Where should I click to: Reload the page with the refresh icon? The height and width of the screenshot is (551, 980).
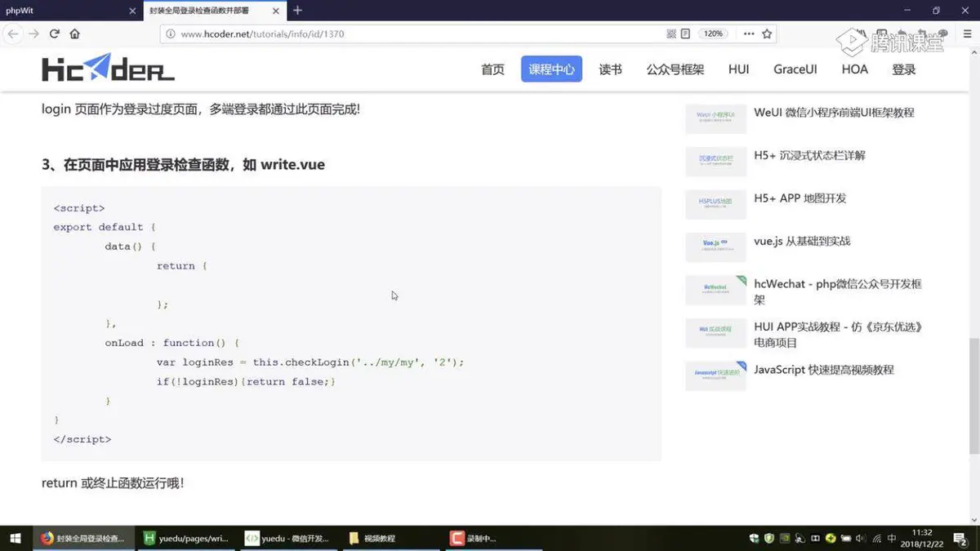tap(55, 33)
